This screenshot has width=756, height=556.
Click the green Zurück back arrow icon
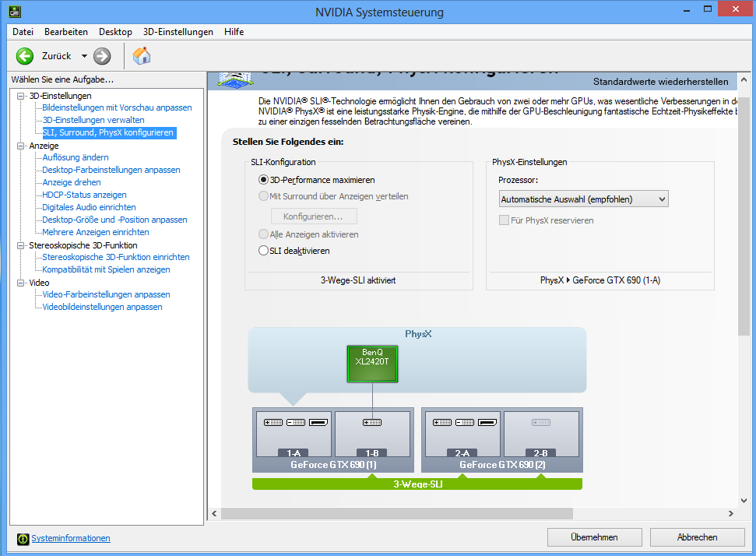click(x=25, y=56)
